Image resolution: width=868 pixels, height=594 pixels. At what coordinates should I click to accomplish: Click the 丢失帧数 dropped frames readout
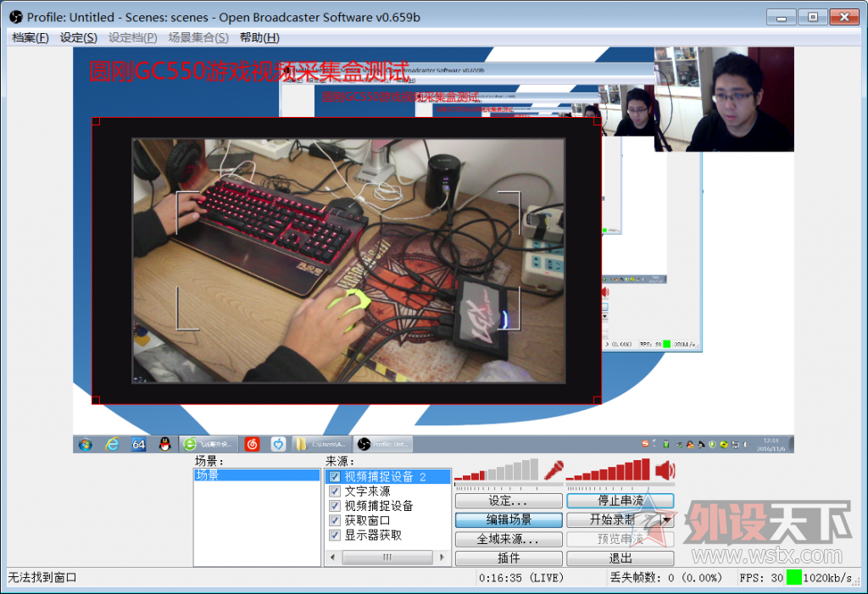tap(666, 578)
